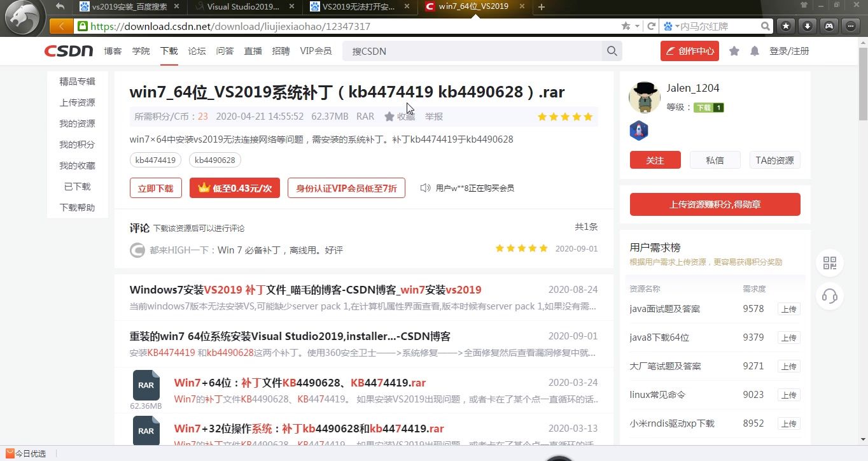Click the QR code floating icon

click(830, 263)
